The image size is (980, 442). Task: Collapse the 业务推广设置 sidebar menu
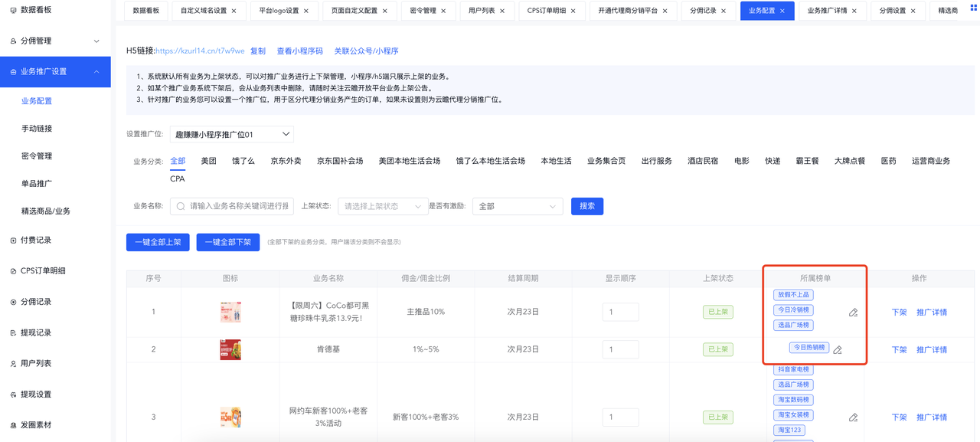tap(96, 71)
